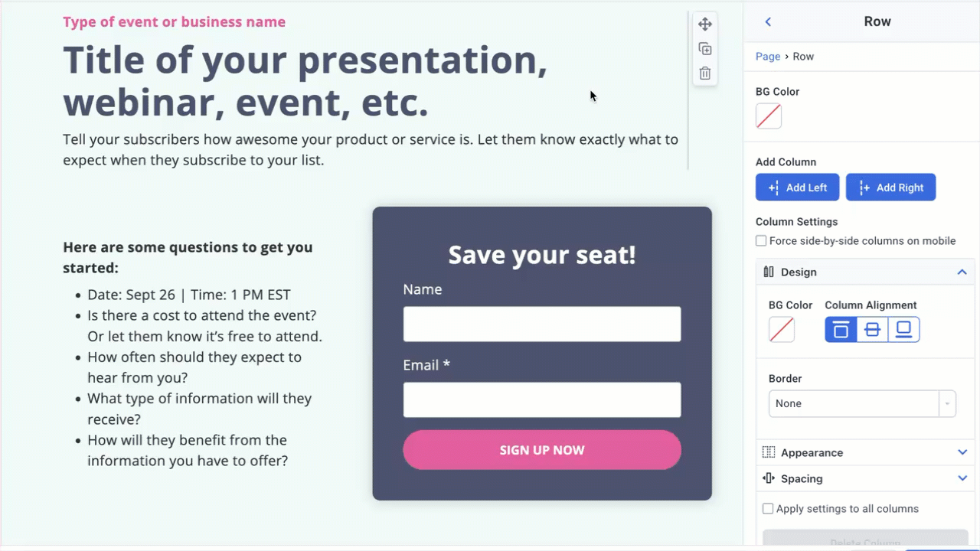
Task: Collapse the Design section
Action: click(962, 272)
